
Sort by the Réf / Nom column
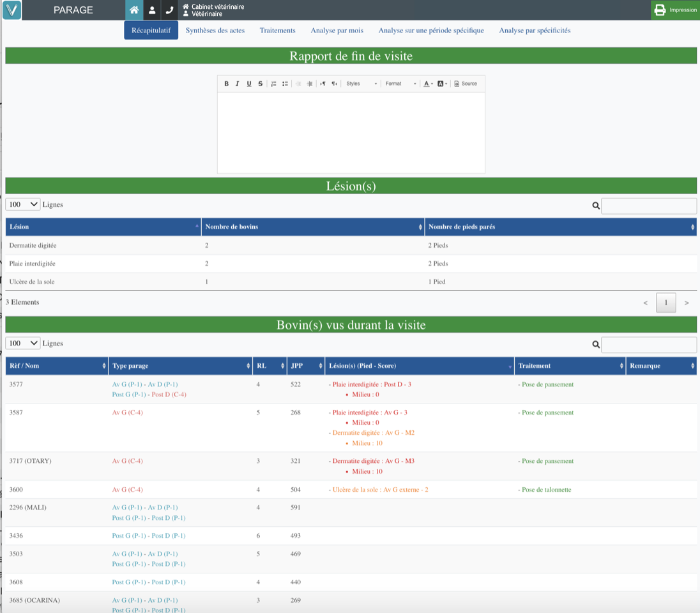[x=57, y=366]
